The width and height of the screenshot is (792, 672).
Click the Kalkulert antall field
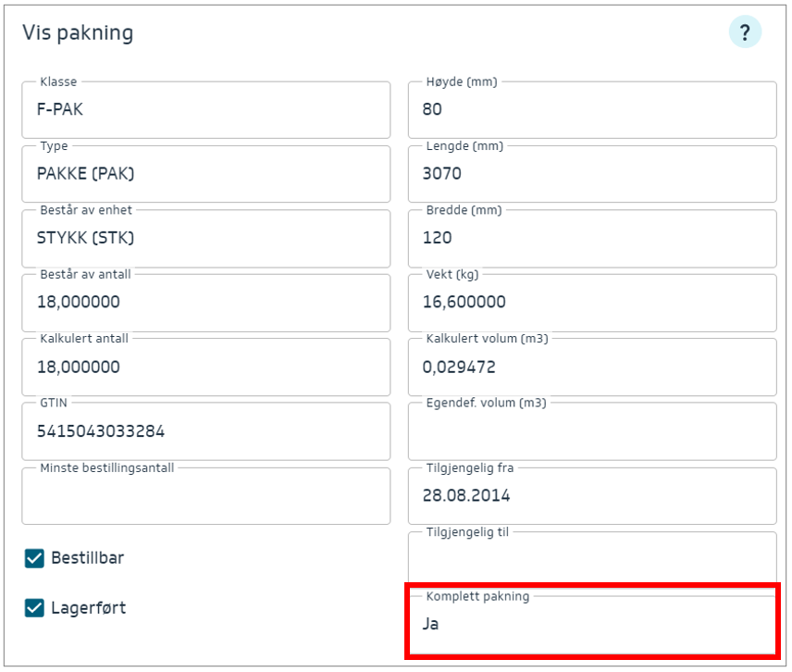(x=205, y=367)
